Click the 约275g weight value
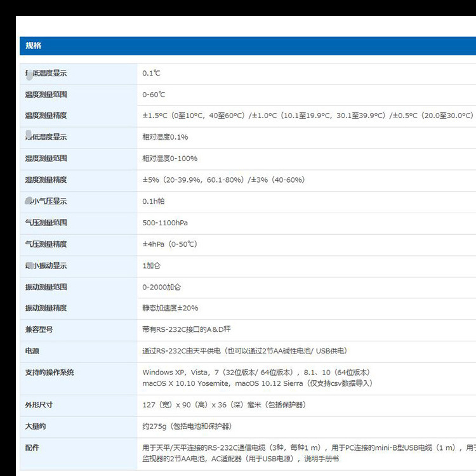Viewport: 476px width, 476px height. pos(187,426)
